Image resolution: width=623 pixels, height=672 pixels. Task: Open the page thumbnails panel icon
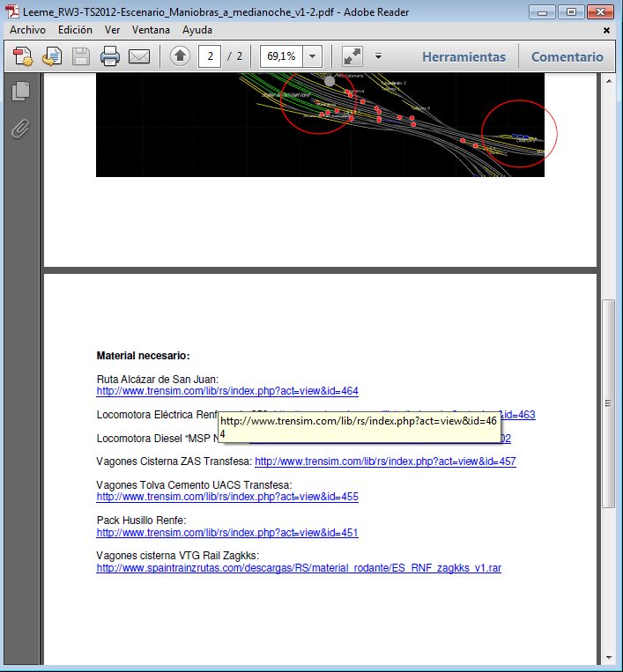[x=21, y=91]
